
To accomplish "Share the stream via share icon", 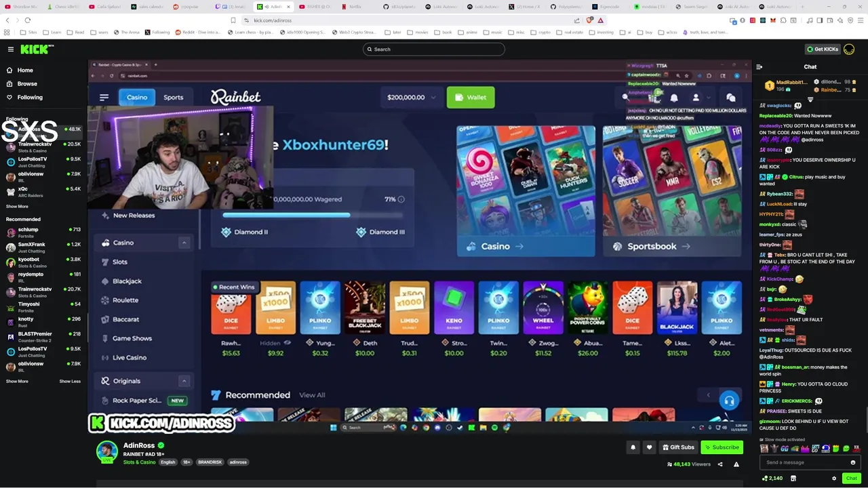I will 720,464.
